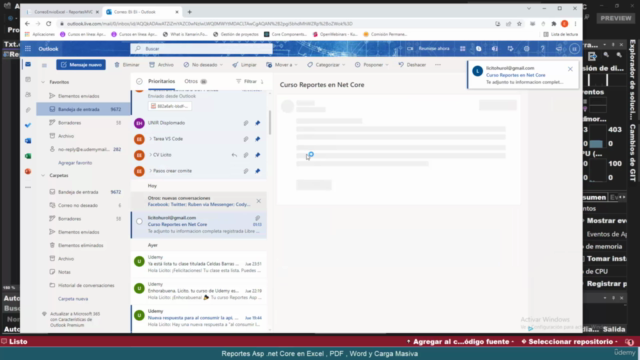Image resolution: width=640 pixels, height=360 pixels.
Task: Click the pin icon on Pasos crear comite
Action: (258, 171)
